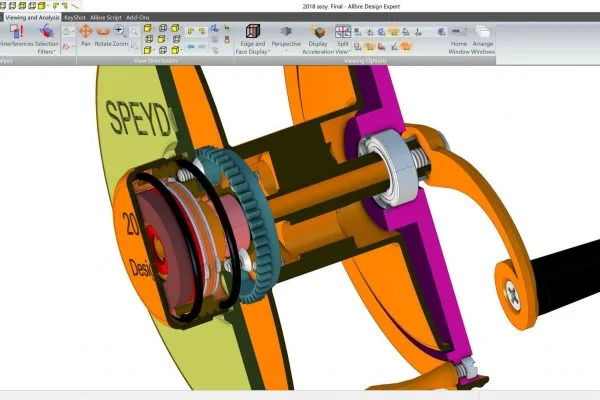
Task: Open the Alibre Script tab
Action: tap(106, 18)
